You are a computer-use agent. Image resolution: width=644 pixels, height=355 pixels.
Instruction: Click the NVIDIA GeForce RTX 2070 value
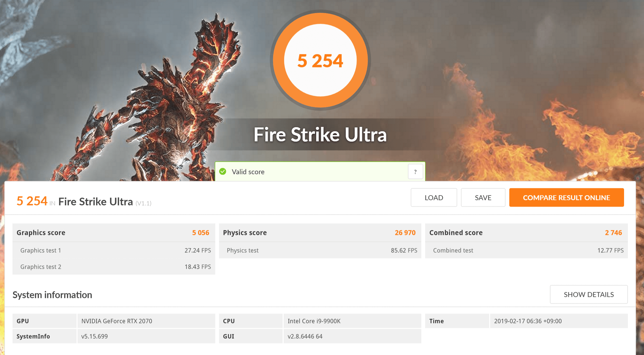point(117,321)
